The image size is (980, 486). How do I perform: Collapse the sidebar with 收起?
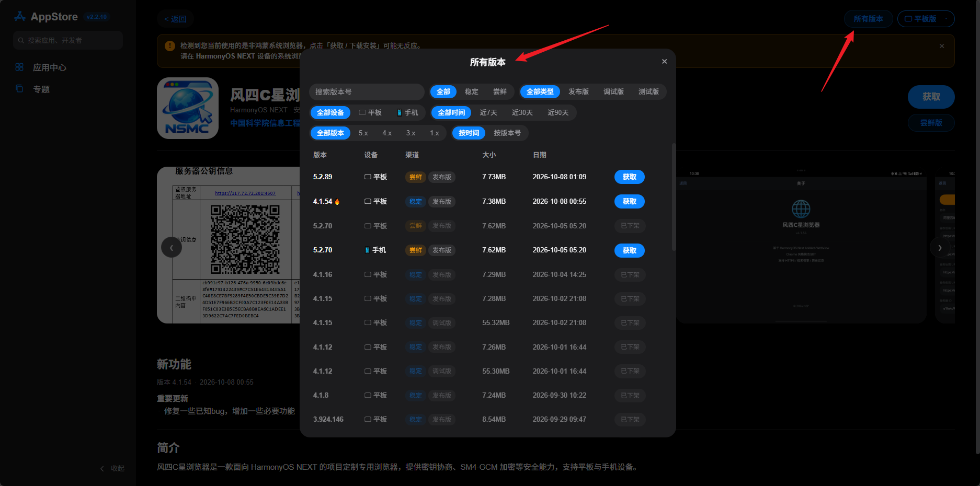click(x=112, y=468)
